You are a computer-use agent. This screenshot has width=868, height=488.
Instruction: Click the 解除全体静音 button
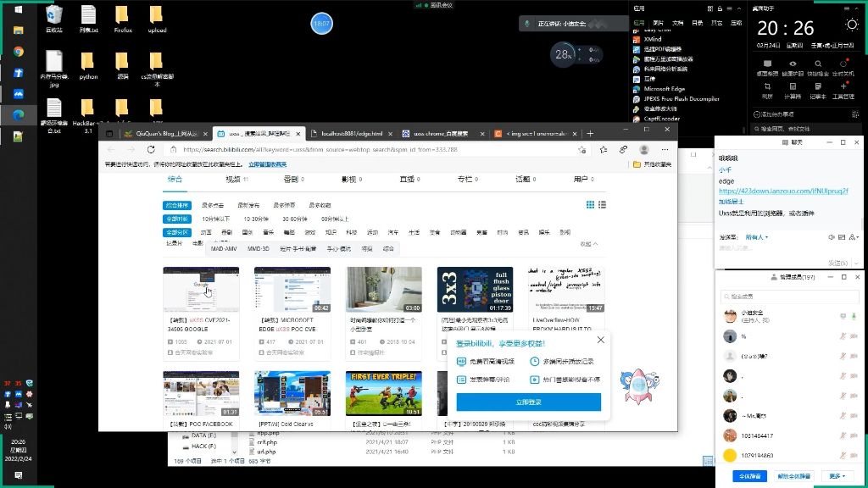coord(793,476)
